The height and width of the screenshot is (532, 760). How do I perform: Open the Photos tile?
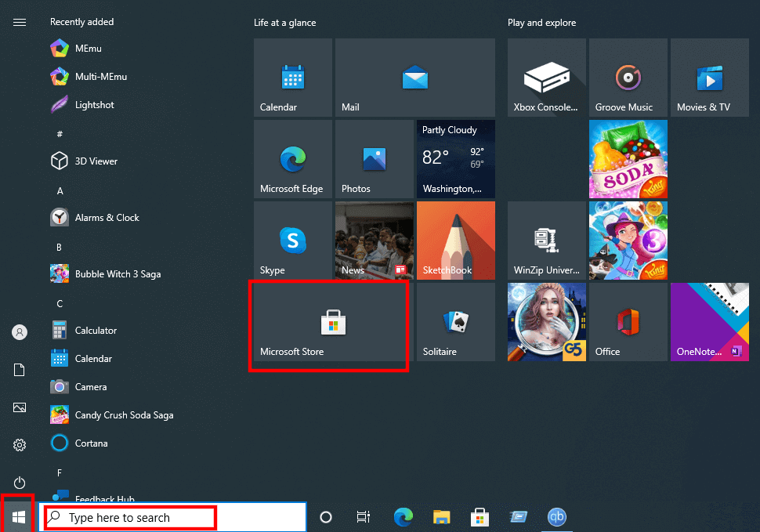(x=375, y=159)
